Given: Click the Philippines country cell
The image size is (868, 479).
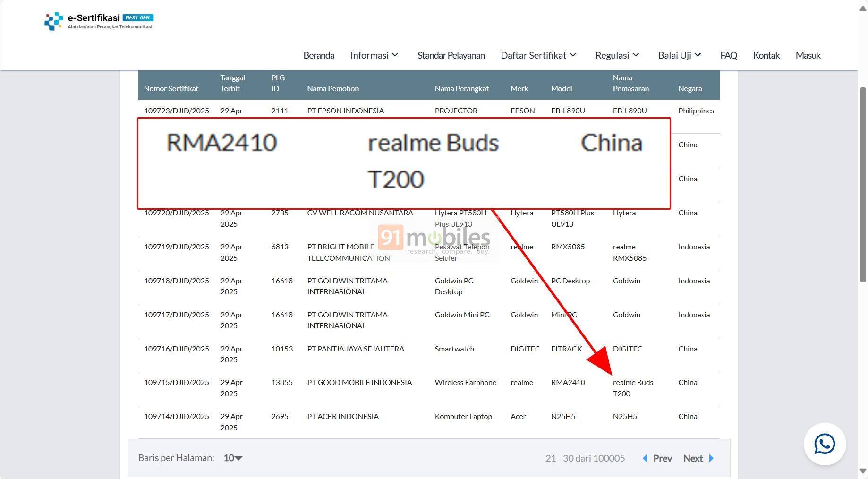Looking at the screenshot, I should tap(696, 111).
